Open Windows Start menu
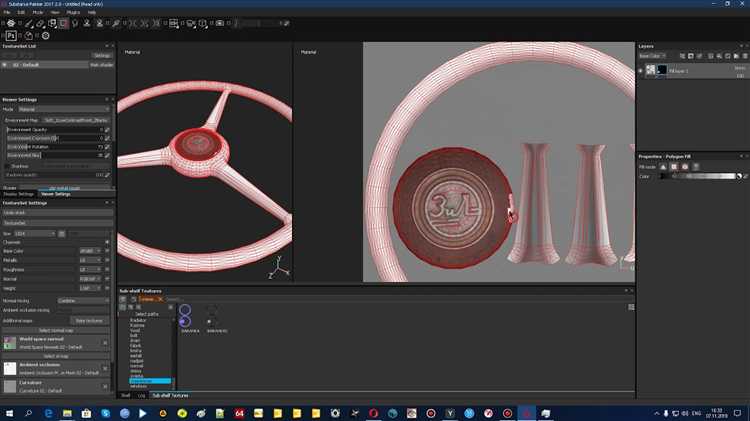This screenshot has width=750, height=421. click(x=9, y=413)
